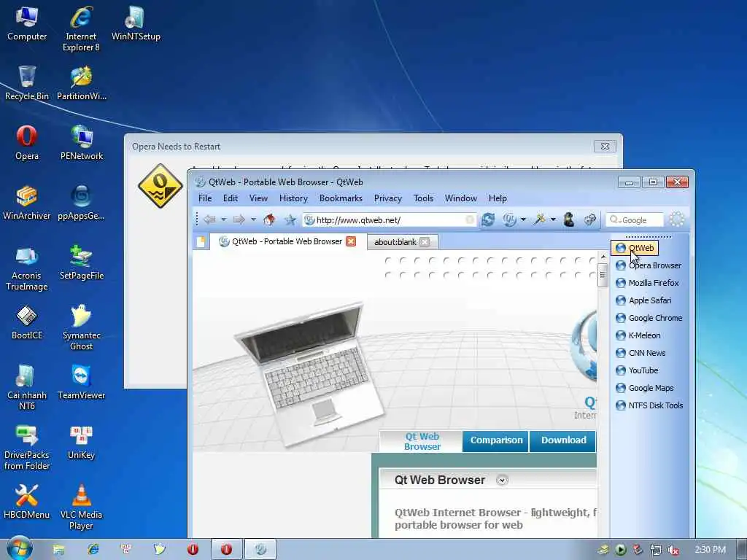
Task: Go back with the QtWeb back arrow
Action: pyautogui.click(x=209, y=219)
